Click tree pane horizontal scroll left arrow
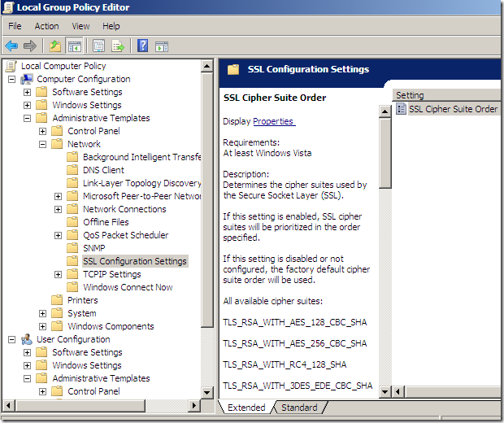The height and width of the screenshot is (423, 504). 8,405
